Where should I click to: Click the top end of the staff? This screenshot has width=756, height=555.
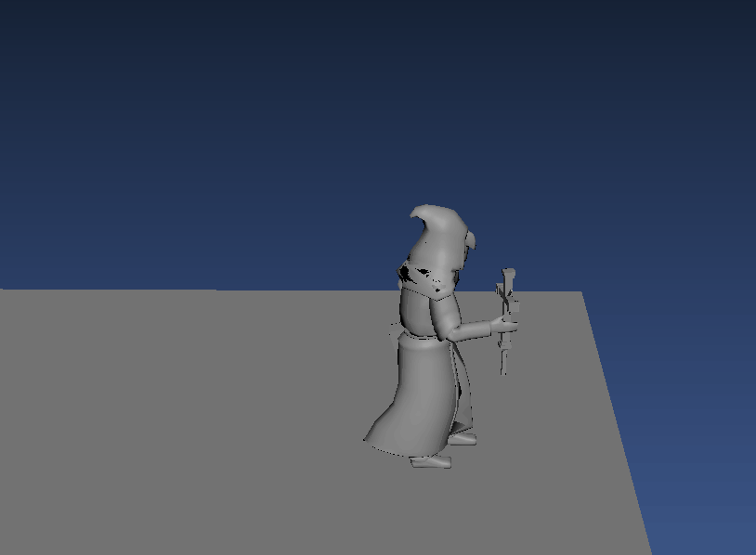tap(507, 273)
